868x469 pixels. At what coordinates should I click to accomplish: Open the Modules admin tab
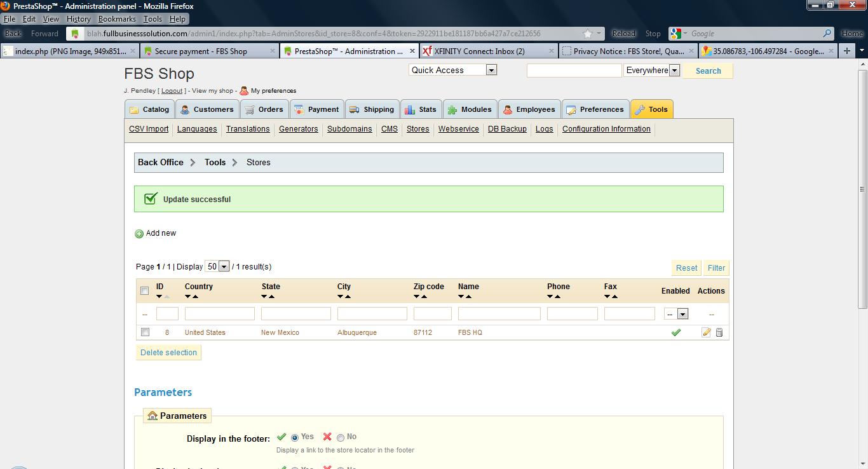coord(470,109)
